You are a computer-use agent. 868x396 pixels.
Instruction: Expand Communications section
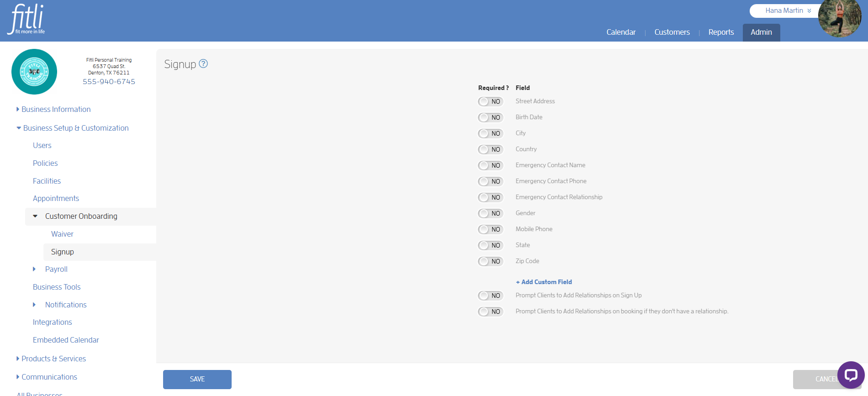pos(47,377)
